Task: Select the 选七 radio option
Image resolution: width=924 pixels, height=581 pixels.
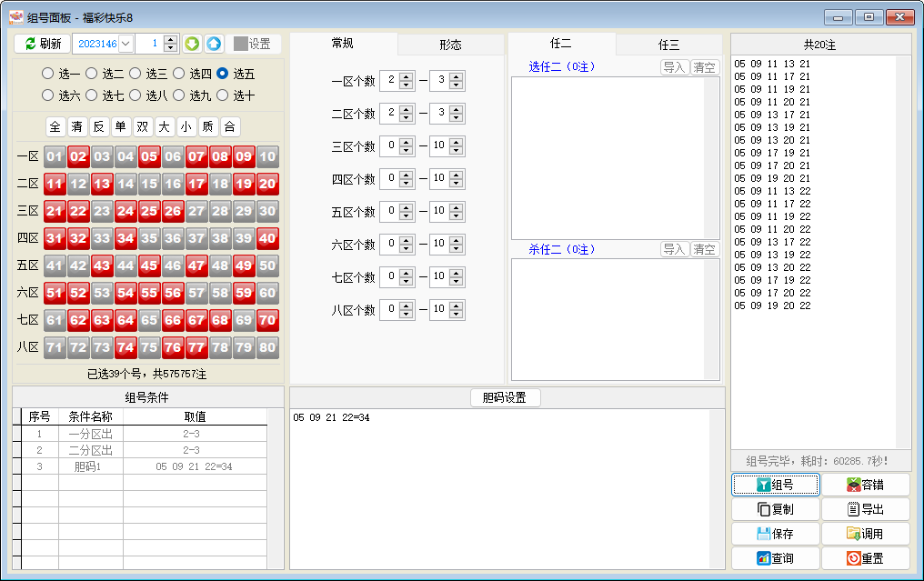Action: pyautogui.click(x=105, y=95)
